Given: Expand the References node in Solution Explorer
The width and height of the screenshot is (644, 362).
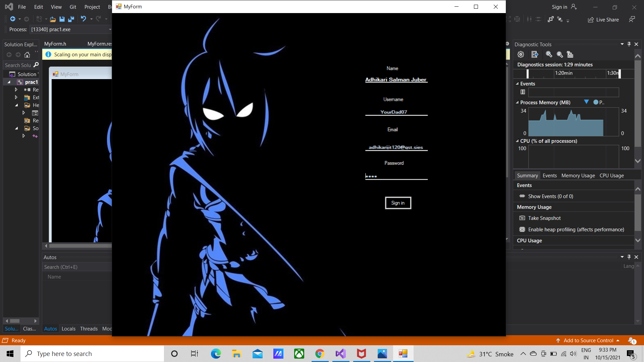Looking at the screenshot, I should (x=16, y=89).
